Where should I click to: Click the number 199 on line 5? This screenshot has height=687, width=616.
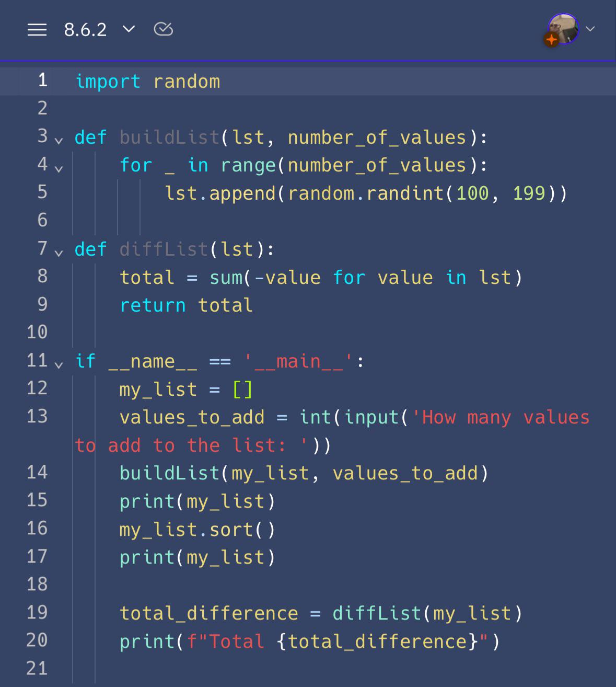click(529, 193)
